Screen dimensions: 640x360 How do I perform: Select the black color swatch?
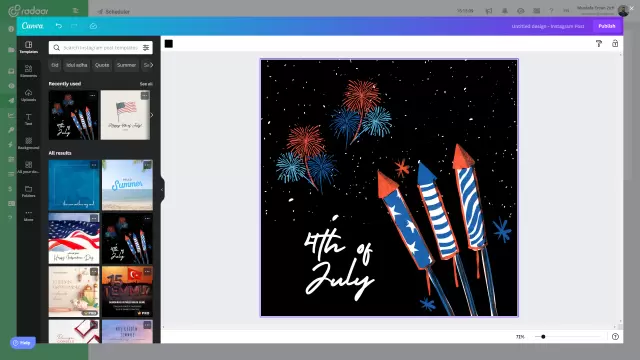coord(169,44)
